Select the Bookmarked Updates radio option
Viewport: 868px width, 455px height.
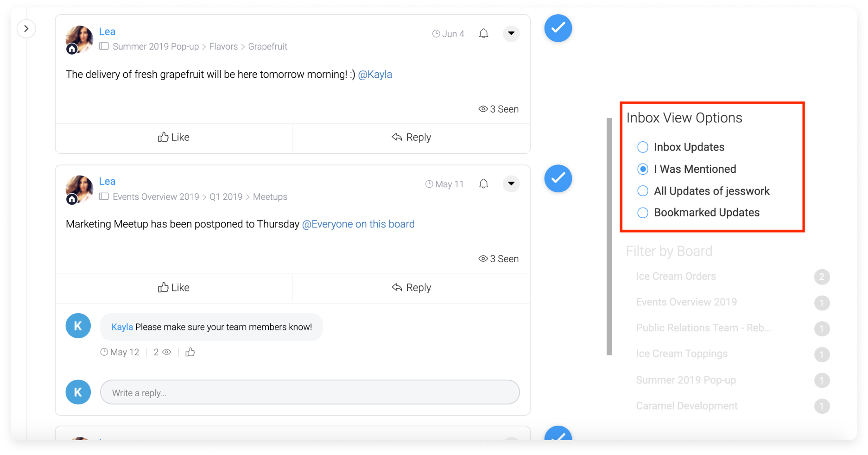[643, 213]
